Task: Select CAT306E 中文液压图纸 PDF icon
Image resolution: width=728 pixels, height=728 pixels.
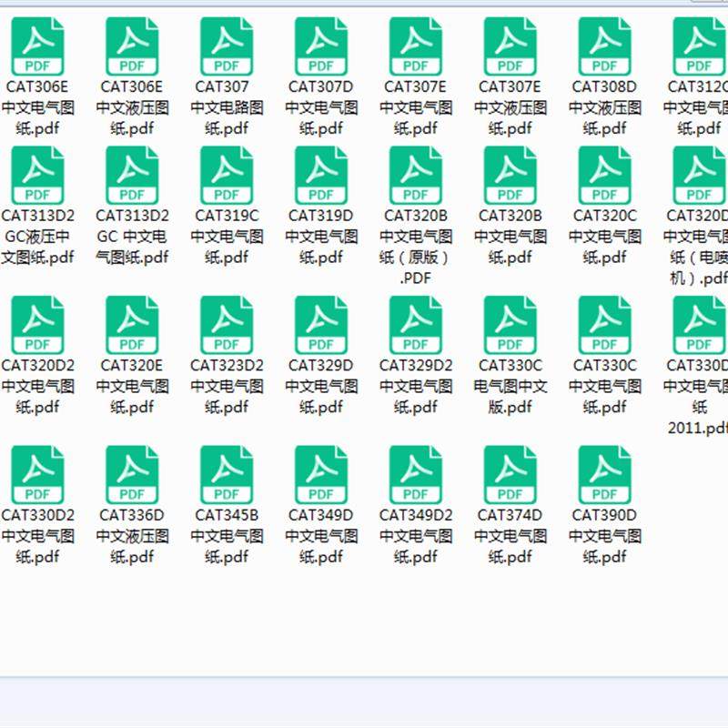Action: 132,46
